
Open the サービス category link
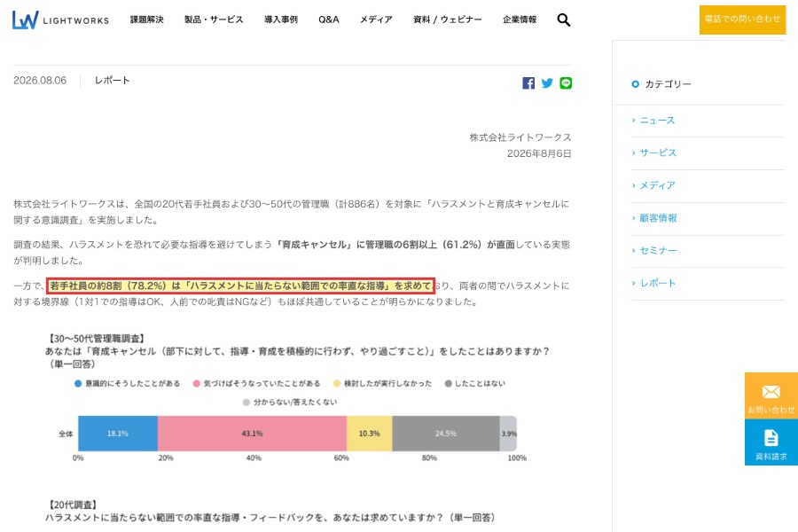[x=658, y=153]
